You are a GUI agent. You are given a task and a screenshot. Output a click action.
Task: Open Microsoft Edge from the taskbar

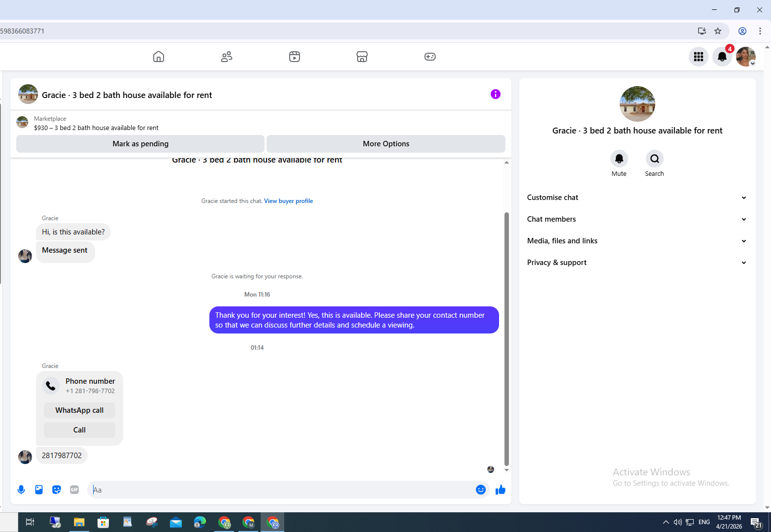click(200, 522)
